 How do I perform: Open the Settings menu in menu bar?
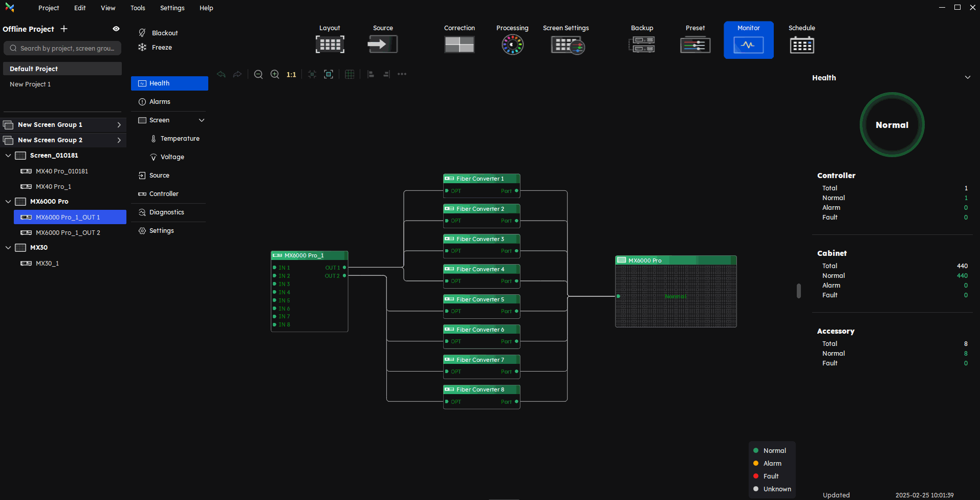172,8
